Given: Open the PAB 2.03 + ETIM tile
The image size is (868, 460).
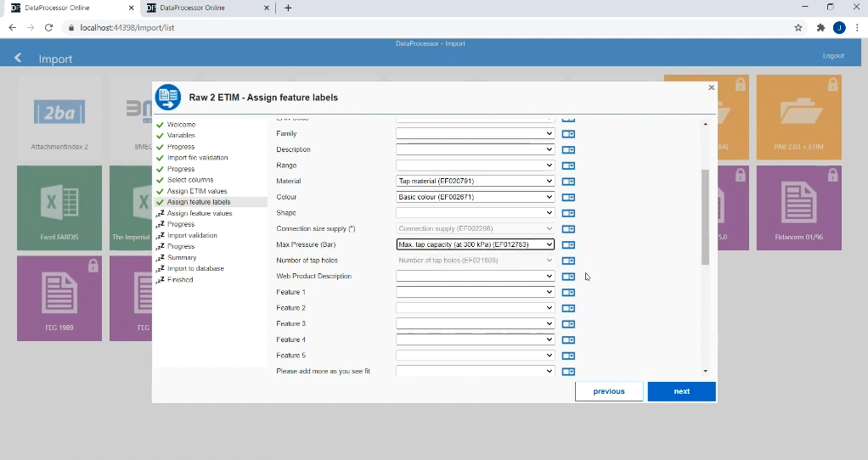Looking at the screenshot, I should point(799,117).
